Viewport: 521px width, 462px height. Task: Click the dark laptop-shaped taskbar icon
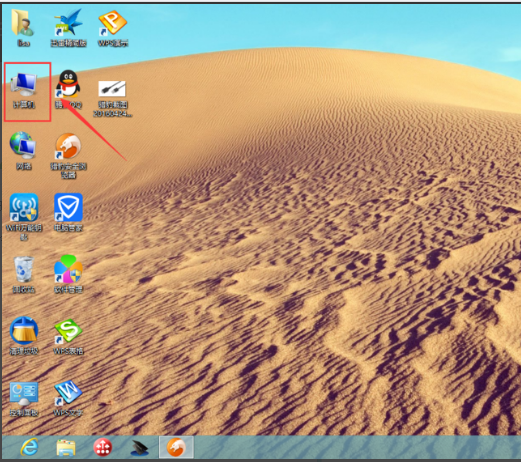tap(139, 448)
